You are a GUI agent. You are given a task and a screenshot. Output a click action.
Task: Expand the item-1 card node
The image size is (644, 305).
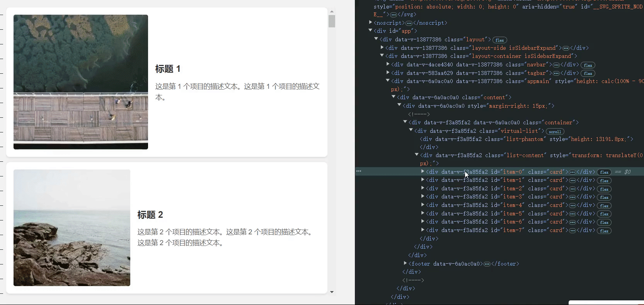pos(423,180)
